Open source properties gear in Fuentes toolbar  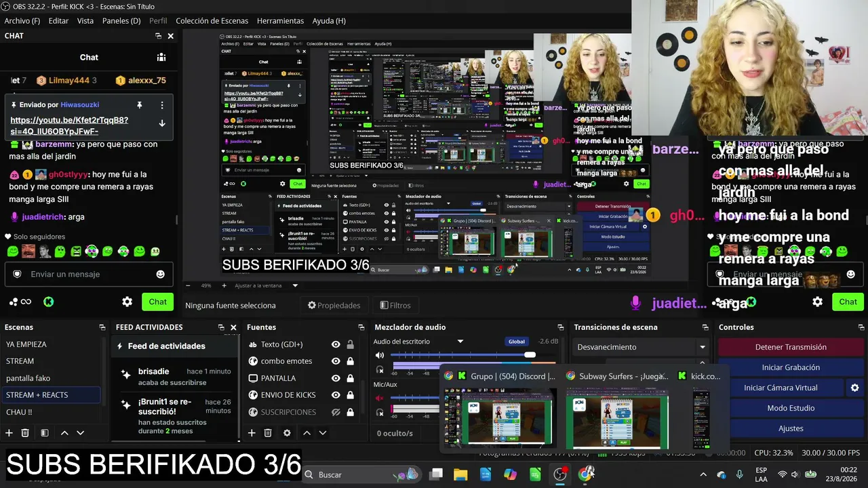pyautogui.click(x=287, y=432)
